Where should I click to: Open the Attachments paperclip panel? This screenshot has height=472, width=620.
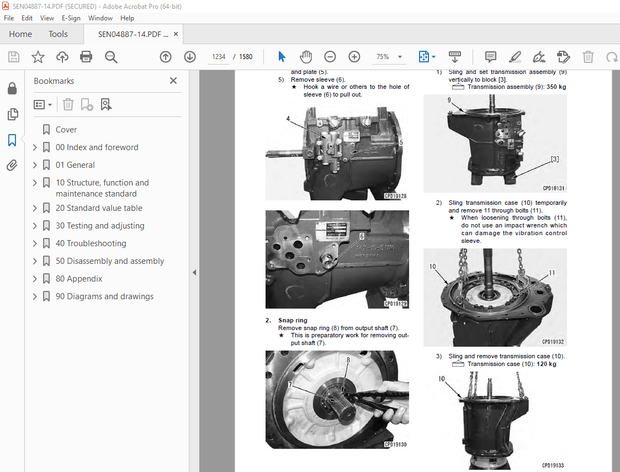[12, 165]
